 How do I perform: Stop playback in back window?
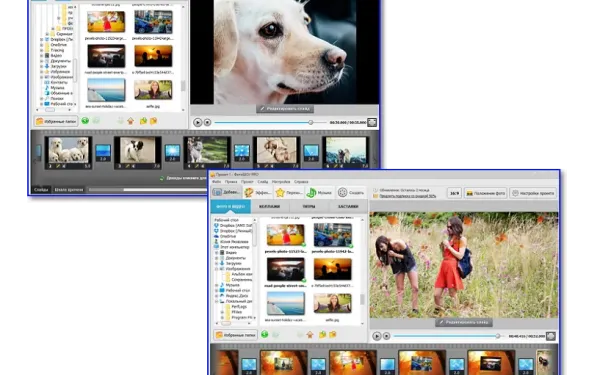tap(207, 122)
